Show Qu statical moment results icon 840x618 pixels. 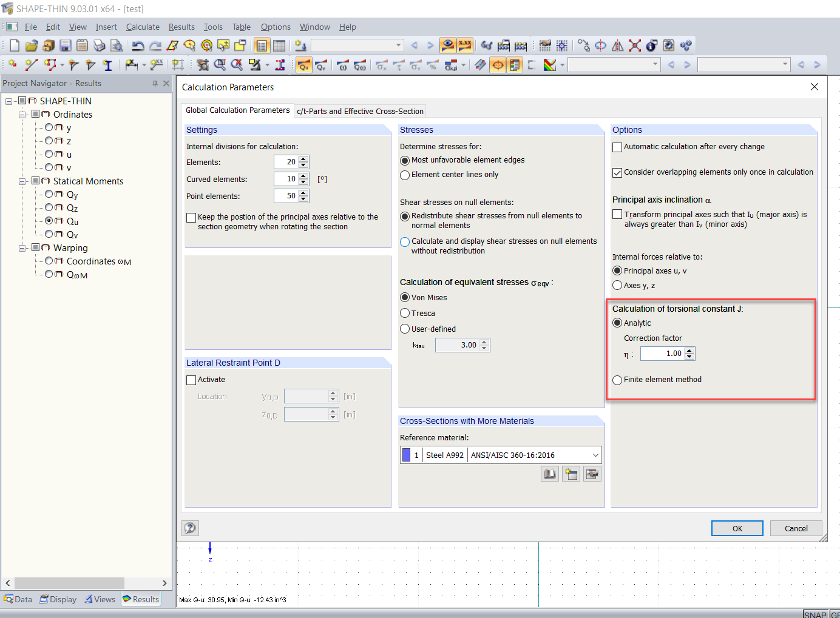[303, 65]
